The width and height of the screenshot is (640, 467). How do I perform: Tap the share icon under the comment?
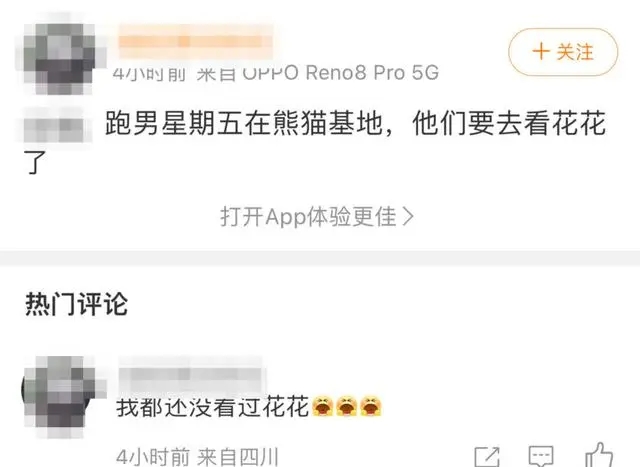tap(487, 457)
